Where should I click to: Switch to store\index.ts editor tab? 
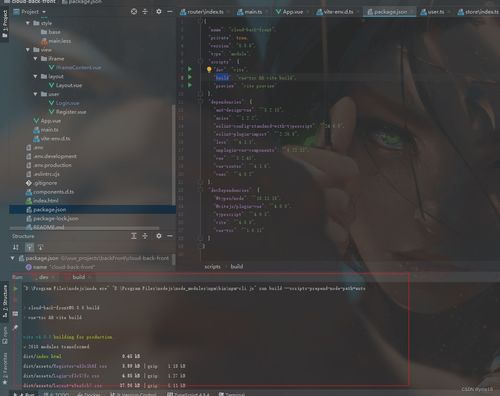478,12
